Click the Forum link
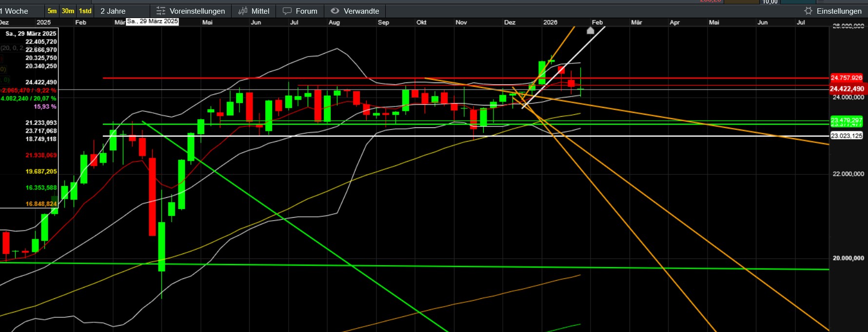The width and height of the screenshot is (868, 332). click(306, 11)
